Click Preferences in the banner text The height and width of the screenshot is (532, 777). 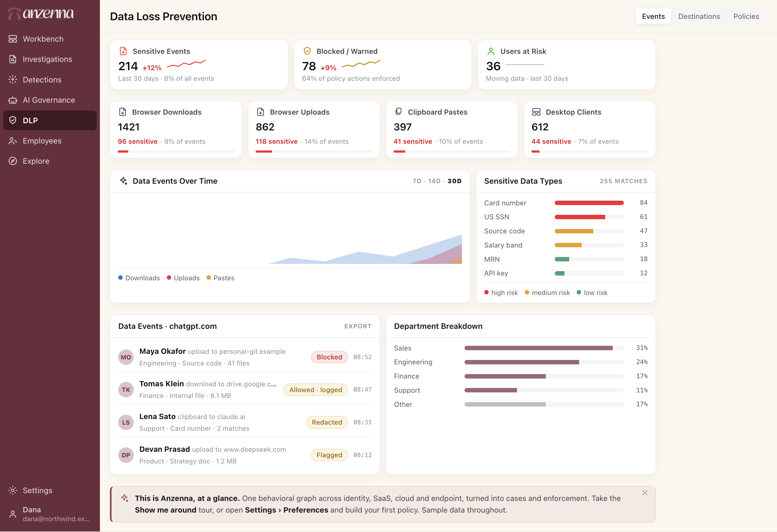306,510
